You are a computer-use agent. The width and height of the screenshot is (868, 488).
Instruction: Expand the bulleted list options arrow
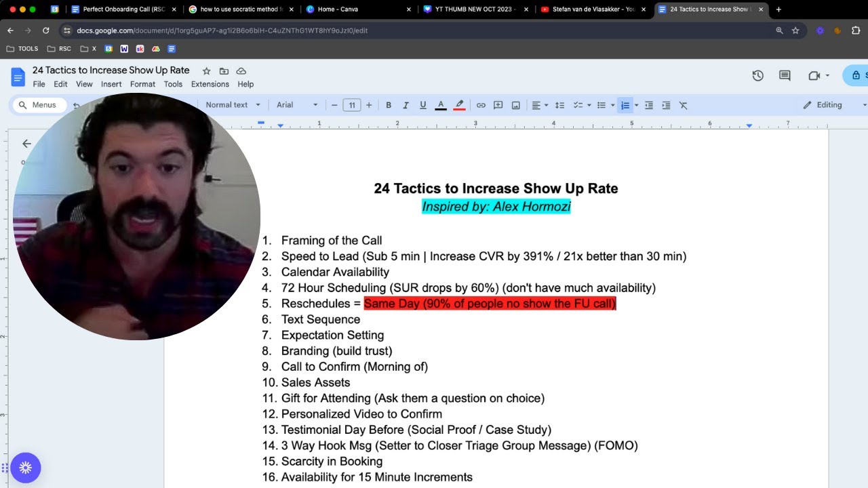pos(612,105)
